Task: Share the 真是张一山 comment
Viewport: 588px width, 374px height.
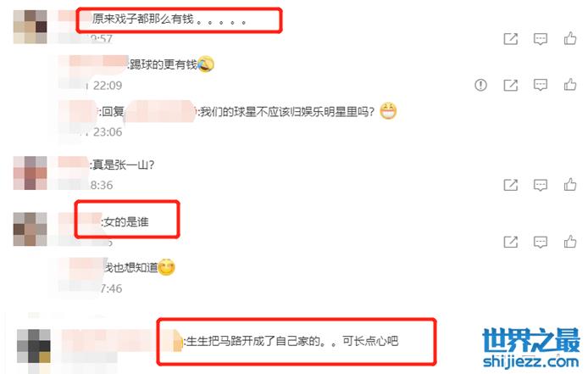Action: click(510, 185)
